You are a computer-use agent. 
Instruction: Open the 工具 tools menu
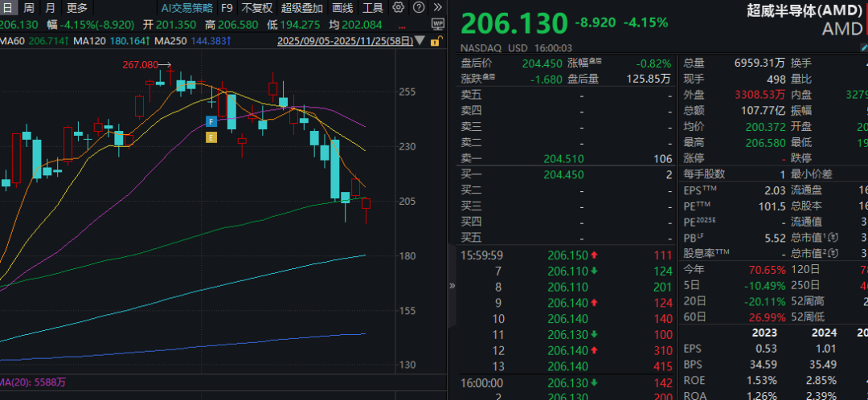[x=373, y=8]
